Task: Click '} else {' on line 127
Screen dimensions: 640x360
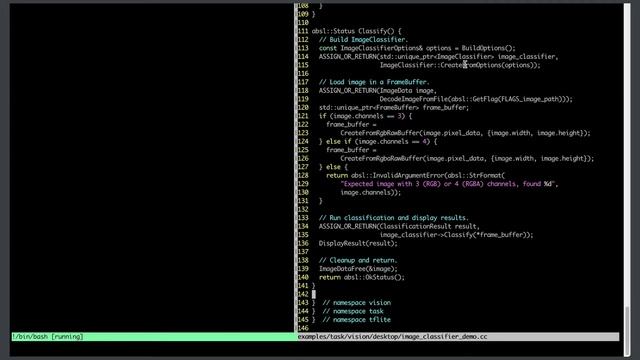Action: 333,167
